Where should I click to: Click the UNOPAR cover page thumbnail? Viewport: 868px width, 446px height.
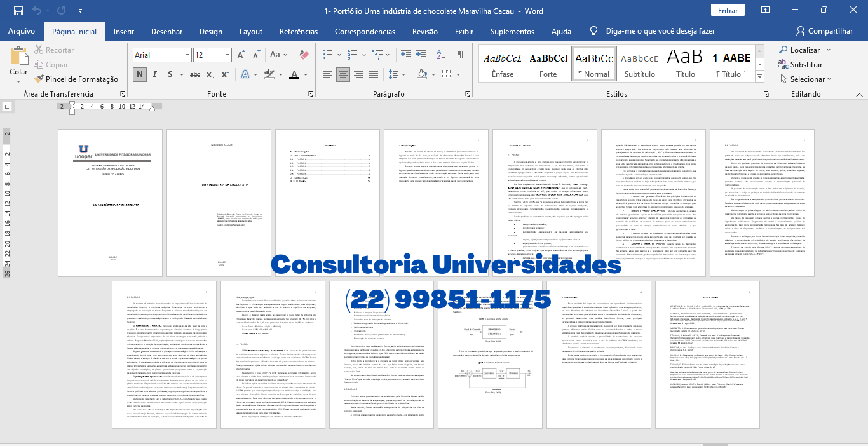111,203
